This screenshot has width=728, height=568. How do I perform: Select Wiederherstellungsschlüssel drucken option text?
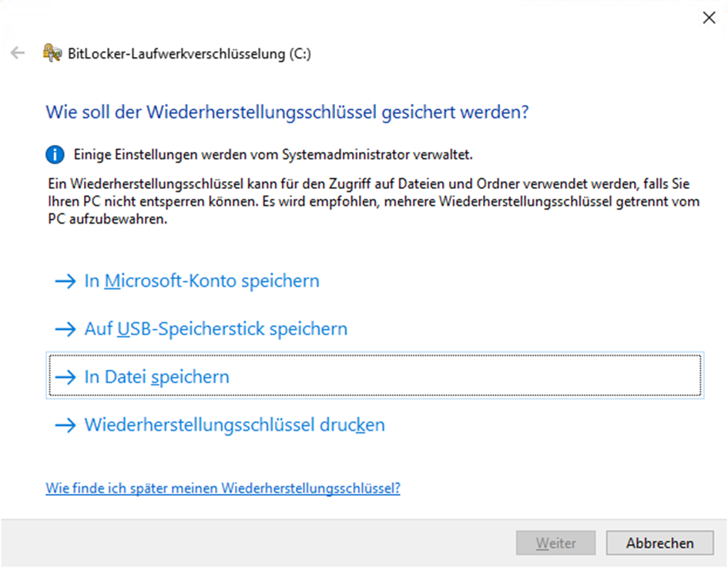(x=234, y=425)
